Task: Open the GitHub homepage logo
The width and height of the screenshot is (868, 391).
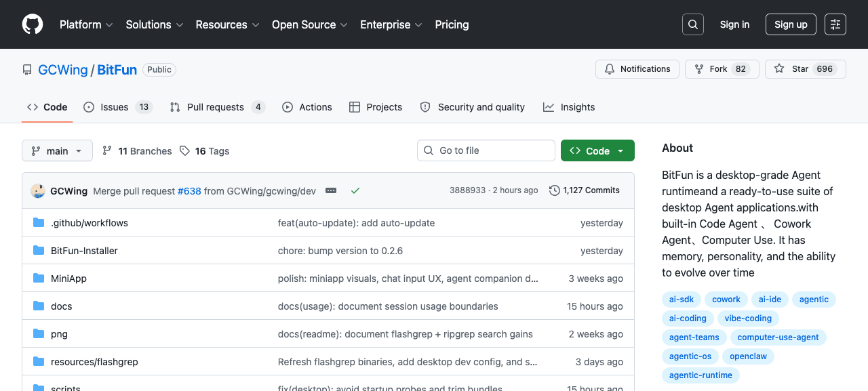Action: pyautogui.click(x=33, y=24)
